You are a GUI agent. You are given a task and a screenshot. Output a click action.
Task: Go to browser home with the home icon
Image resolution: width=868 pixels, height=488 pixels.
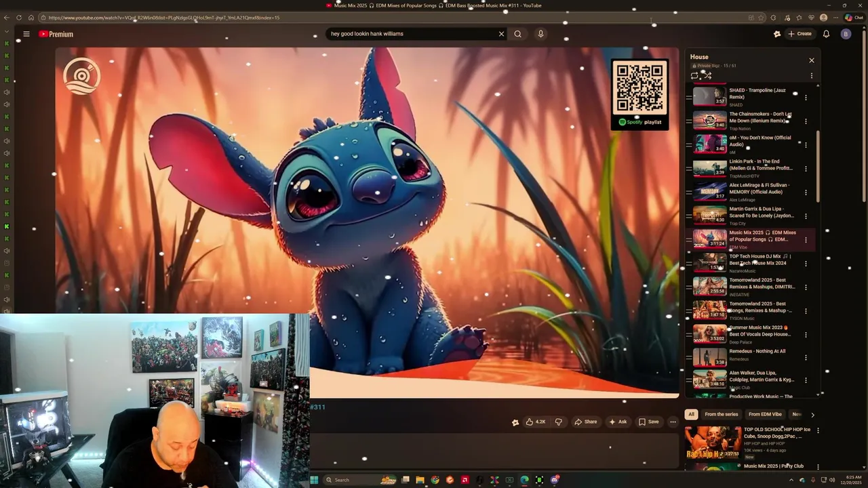(31, 18)
